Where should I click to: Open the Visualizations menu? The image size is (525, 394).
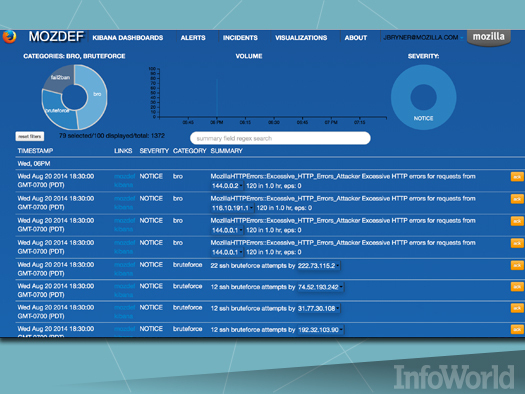pos(301,38)
